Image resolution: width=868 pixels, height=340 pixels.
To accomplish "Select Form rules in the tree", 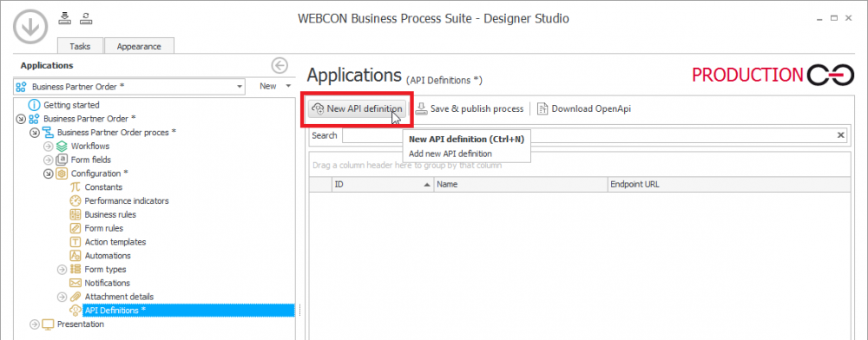I will 103,228.
